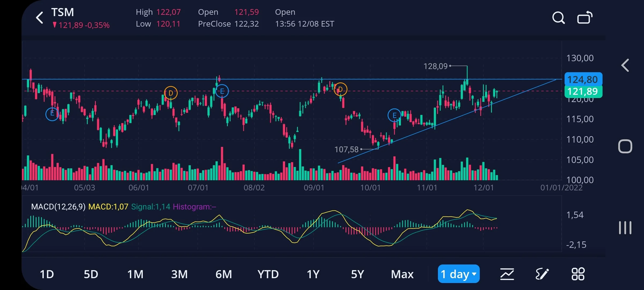Viewport: 644px width, 290px height.
Task: Tap the 07/01 date axis label
Action: [x=198, y=188]
